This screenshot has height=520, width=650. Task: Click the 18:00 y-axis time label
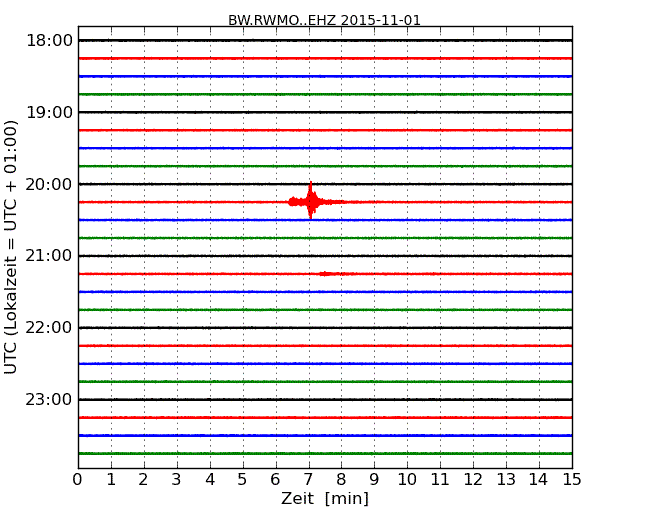pos(49,41)
